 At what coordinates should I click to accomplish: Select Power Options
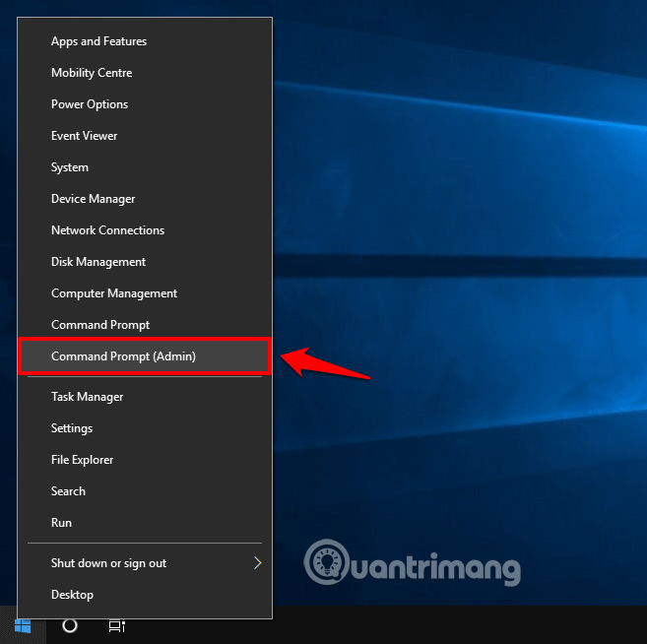coord(145,104)
